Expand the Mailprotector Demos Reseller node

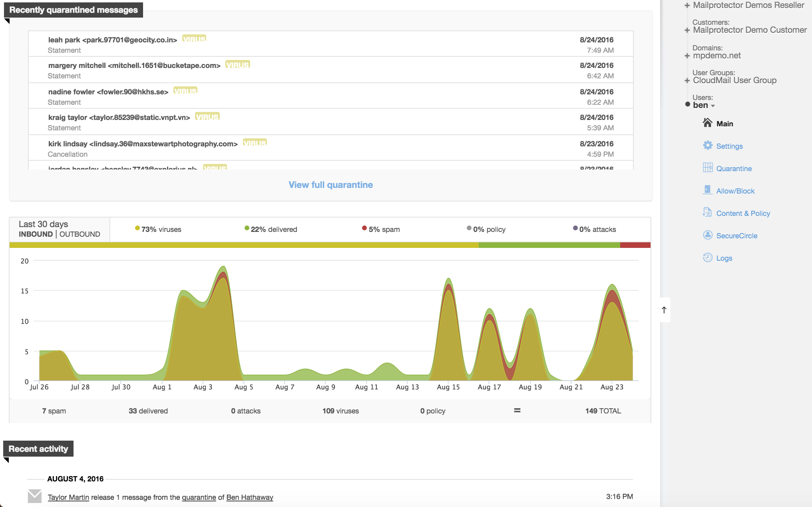coord(687,6)
